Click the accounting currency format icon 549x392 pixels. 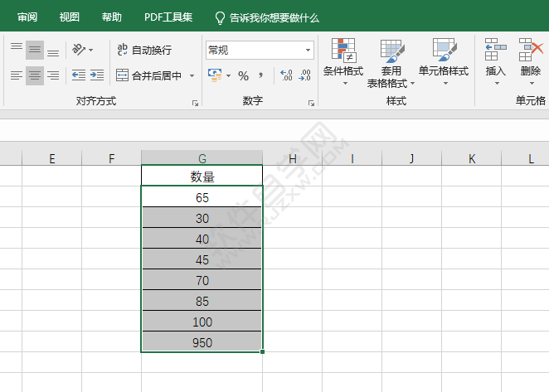(215, 75)
